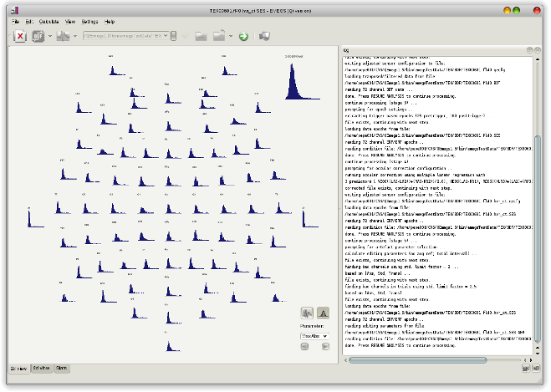This screenshot has height=392, width=551.
Task: Expand the Parameter dropdown below the plots
Action: pos(314,335)
